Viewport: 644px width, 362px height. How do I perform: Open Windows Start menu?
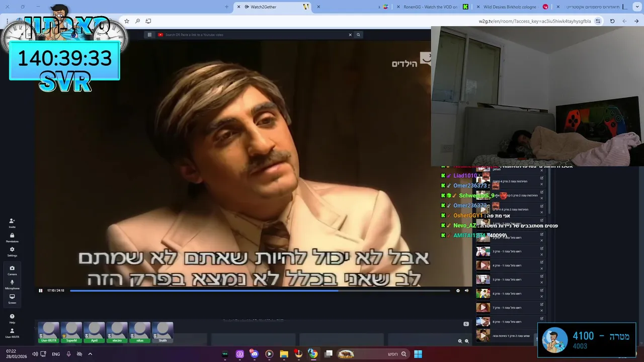pos(418,354)
